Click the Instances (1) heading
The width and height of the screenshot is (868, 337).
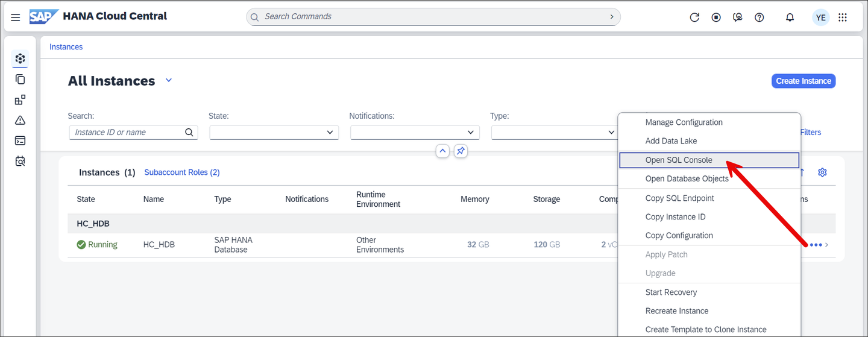point(107,172)
